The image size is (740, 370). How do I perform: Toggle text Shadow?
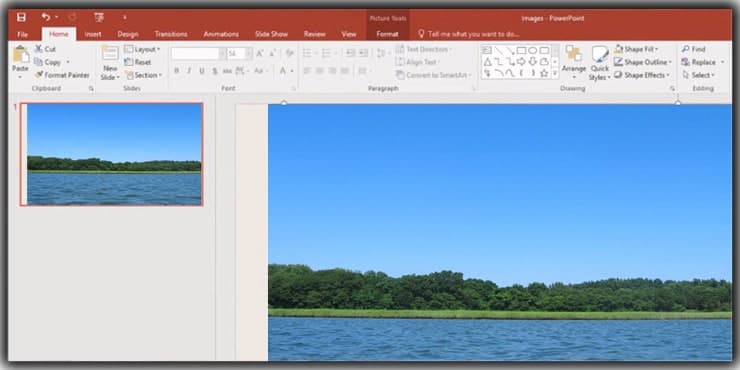pos(214,71)
